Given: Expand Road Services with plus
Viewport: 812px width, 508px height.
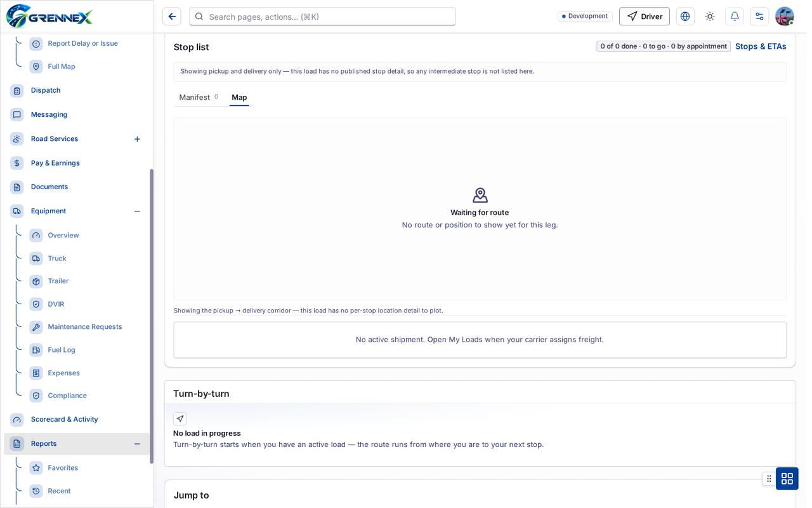Looking at the screenshot, I should 137,139.
